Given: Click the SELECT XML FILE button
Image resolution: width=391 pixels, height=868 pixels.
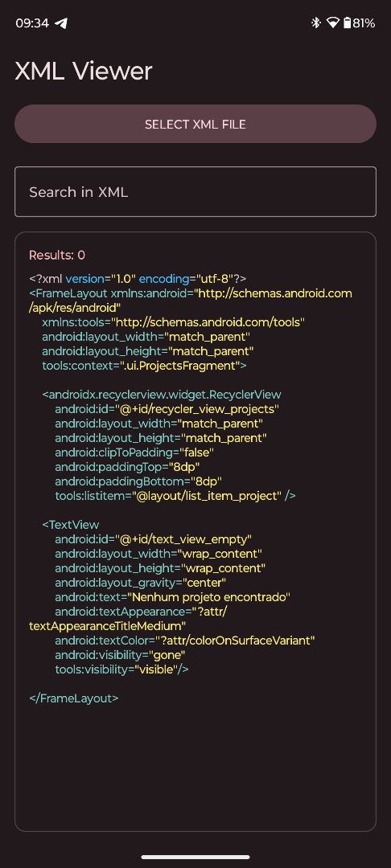Looking at the screenshot, I should click(195, 124).
